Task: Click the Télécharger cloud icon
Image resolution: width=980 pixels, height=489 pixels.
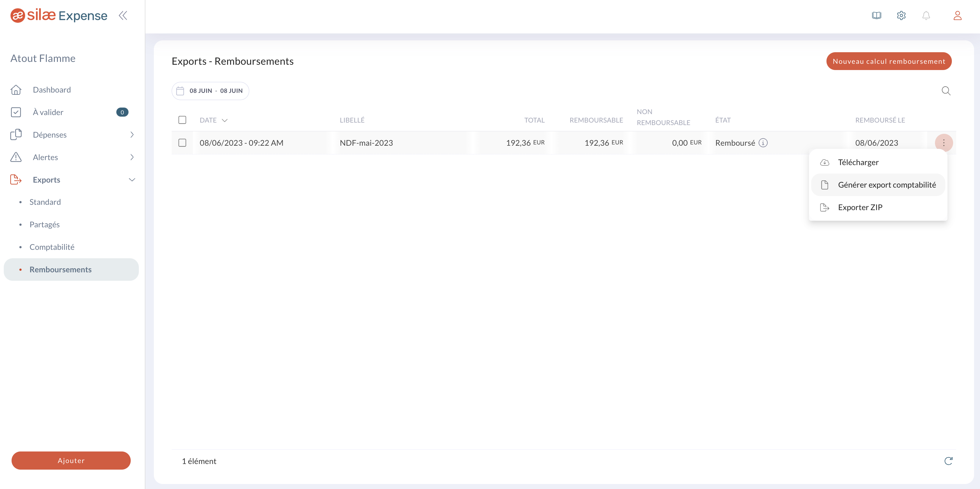Action: [825, 162]
